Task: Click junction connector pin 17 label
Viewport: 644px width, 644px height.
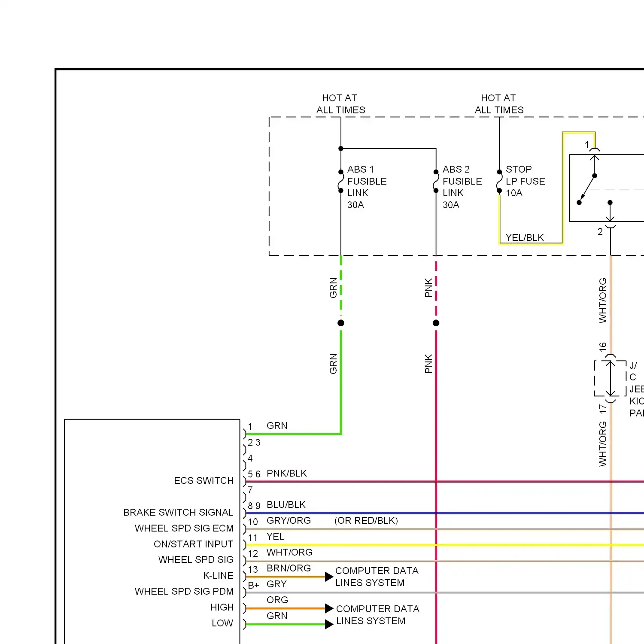Action: click(x=603, y=409)
